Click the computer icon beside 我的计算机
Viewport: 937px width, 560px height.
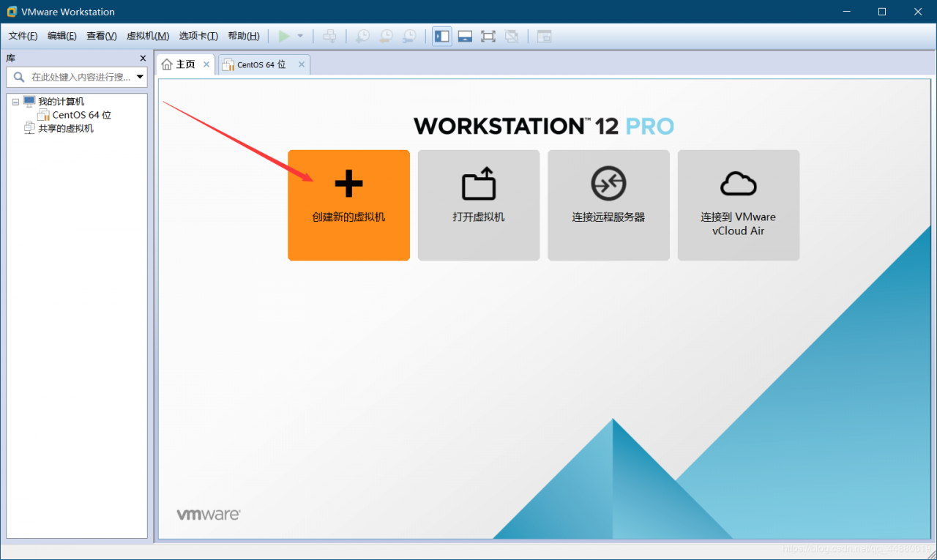29,102
